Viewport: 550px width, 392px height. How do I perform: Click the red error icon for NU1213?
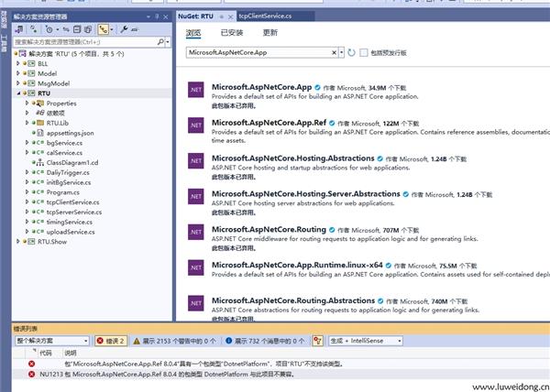[x=32, y=375]
